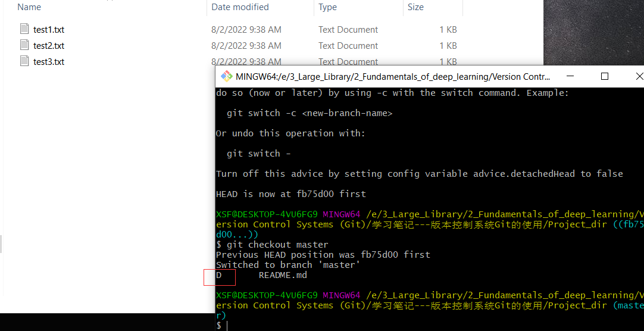
Task: Select the test3.txt file icon
Action: 24,61
